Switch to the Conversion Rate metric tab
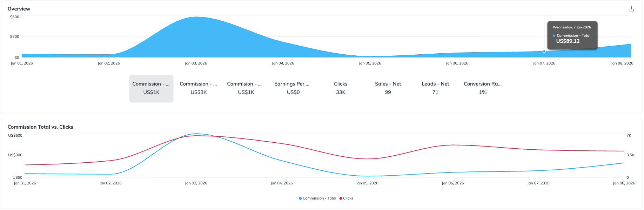Screen dimensions: 644x210 [483, 88]
